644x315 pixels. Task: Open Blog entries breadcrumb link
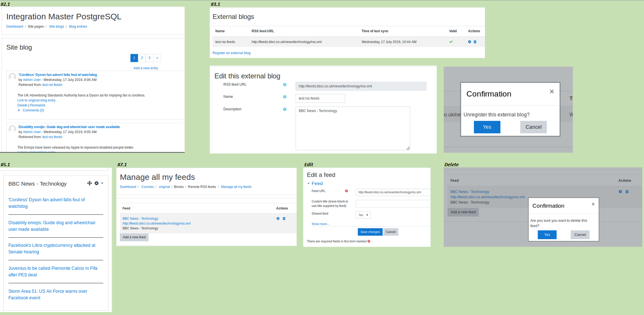tap(78, 27)
